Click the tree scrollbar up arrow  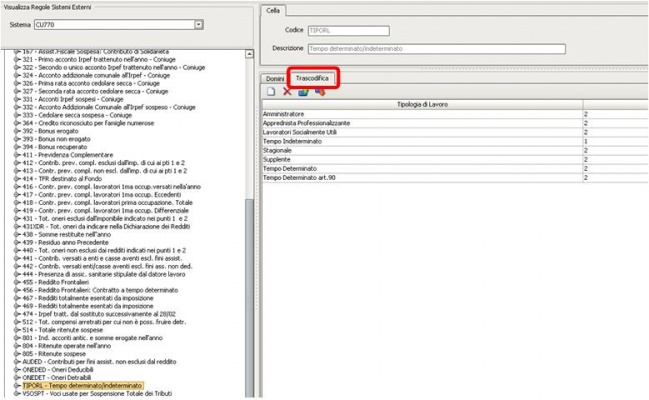click(249, 54)
